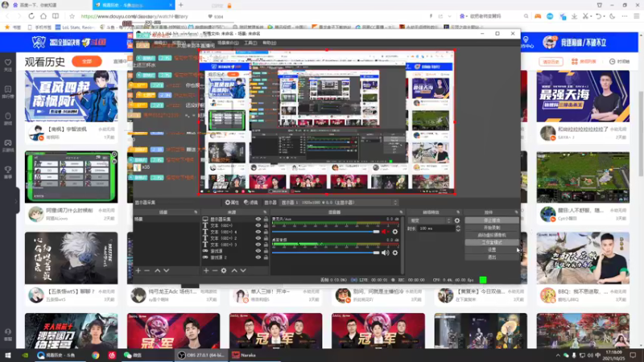Screen dimensions: 644x362
Task: Open WeChat from Windows taskbar
Action: coord(132,355)
